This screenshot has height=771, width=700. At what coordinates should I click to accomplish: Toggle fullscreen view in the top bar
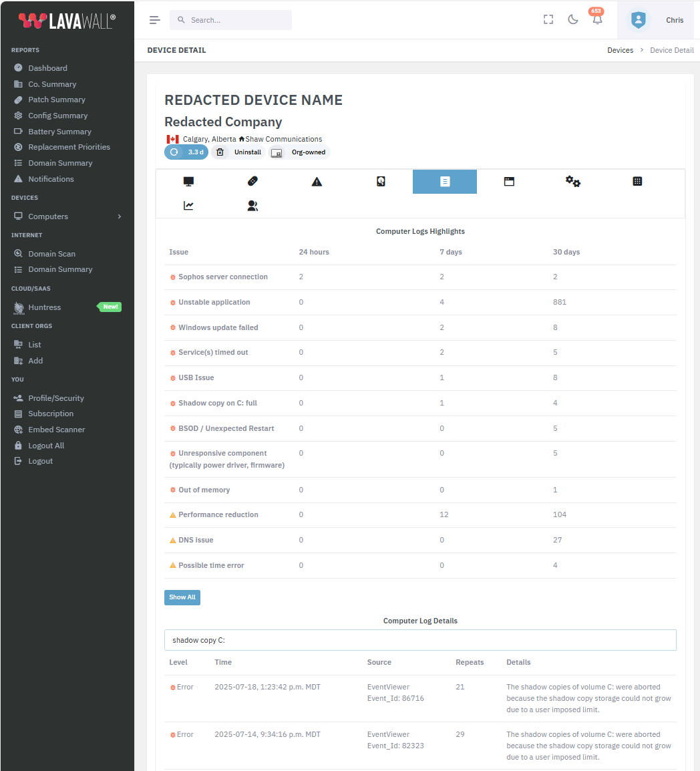click(x=548, y=19)
